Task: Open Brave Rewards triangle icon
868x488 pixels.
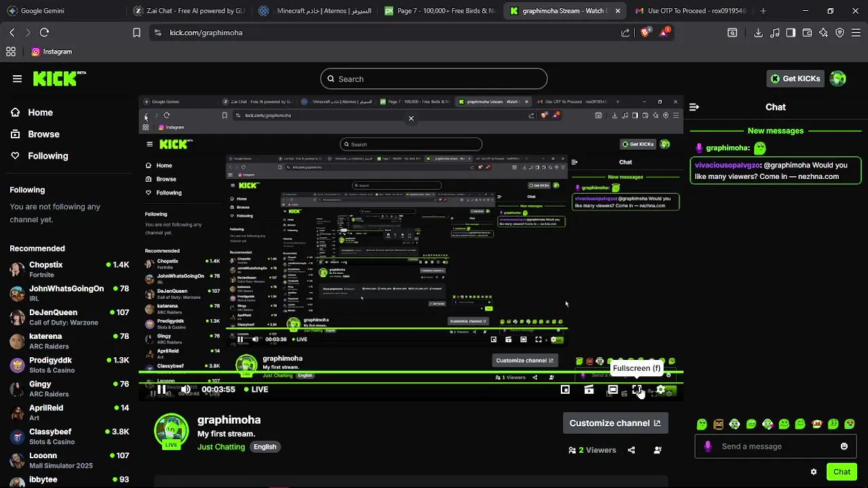Action: pyautogui.click(x=664, y=33)
